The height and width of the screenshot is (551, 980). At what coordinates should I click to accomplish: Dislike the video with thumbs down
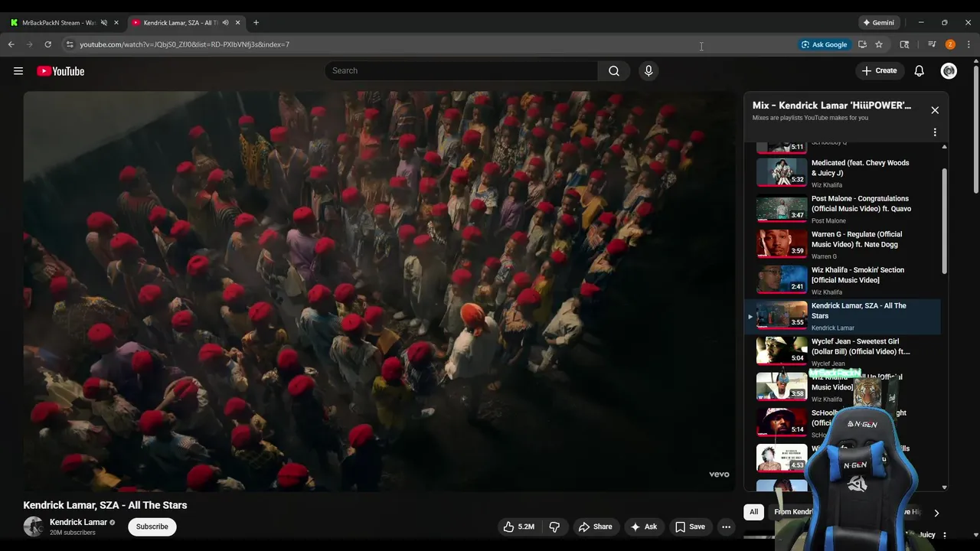(x=554, y=527)
